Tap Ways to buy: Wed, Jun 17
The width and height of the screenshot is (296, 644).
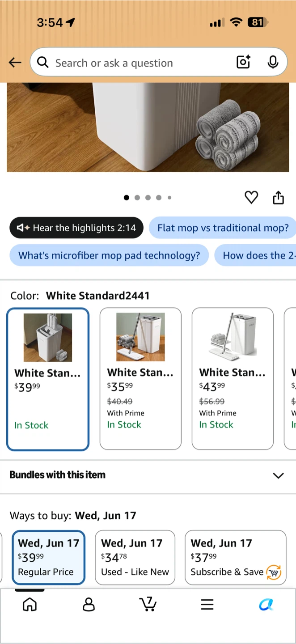click(x=73, y=516)
